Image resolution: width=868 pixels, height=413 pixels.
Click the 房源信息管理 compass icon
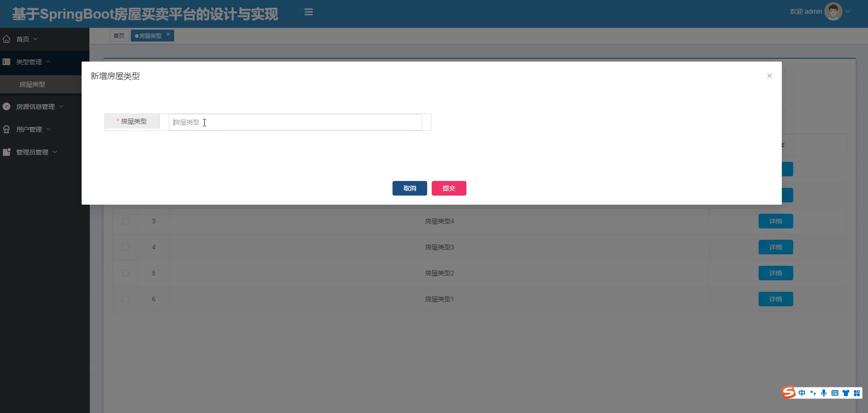coord(6,107)
